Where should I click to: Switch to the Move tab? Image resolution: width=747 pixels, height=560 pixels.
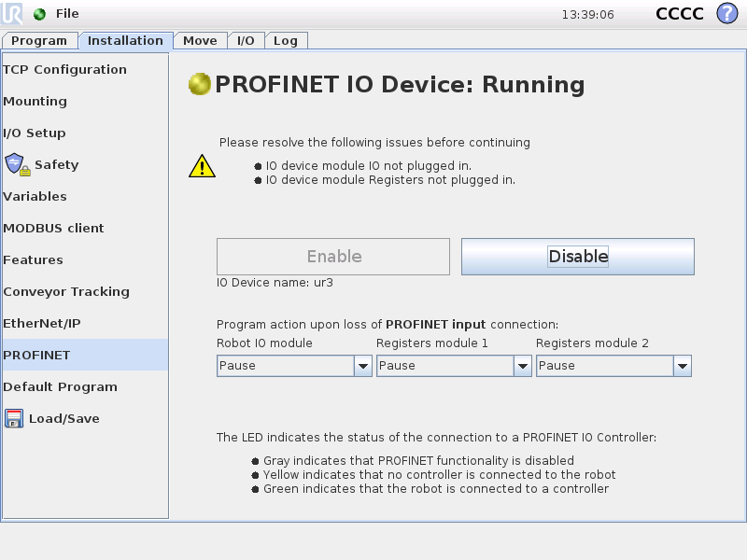[200, 40]
